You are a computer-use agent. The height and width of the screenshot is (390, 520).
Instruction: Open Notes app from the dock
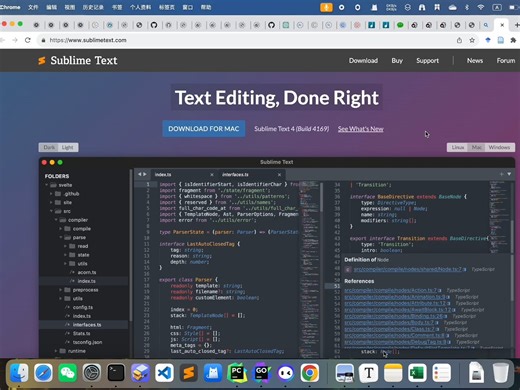click(x=393, y=373)
